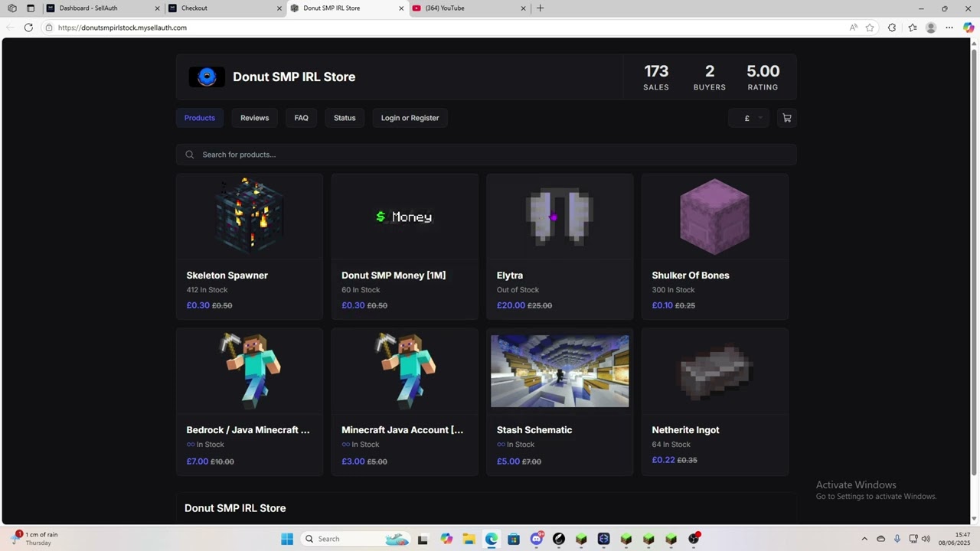
Task: Open the tab actions menu icon
Action: 31,8
